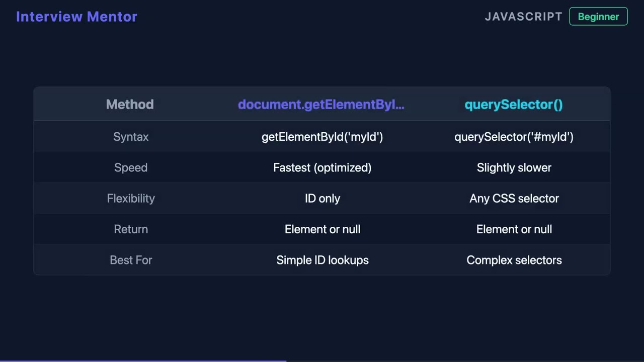Click the Interview Mentor title
This screenshot has width=644, height=362.
click(76, 17)
